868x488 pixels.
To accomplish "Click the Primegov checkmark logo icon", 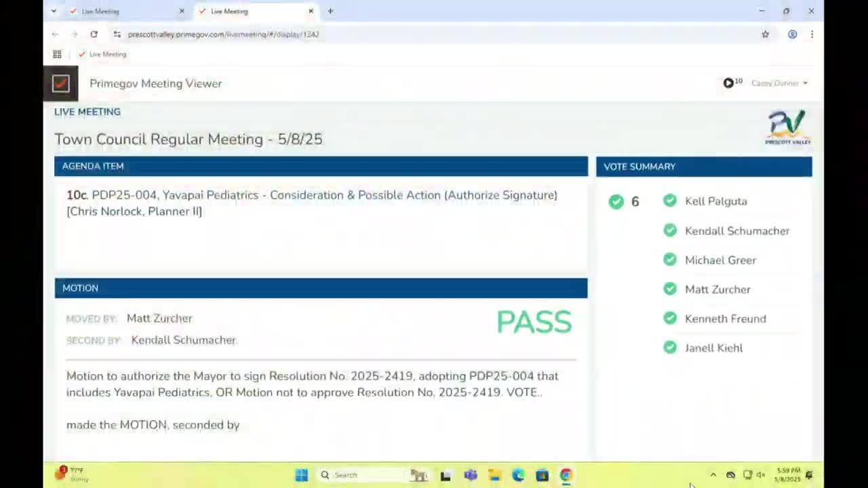I will 61,83.
